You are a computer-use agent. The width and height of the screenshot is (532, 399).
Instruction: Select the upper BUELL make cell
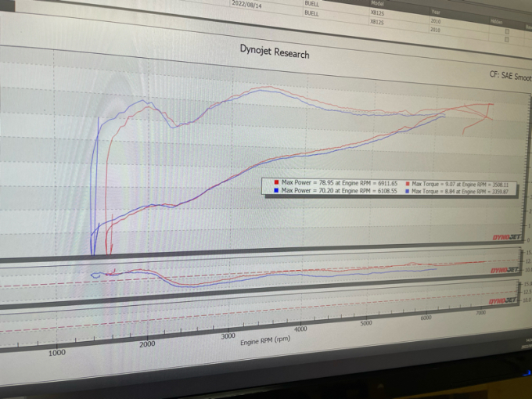[311, 4]
